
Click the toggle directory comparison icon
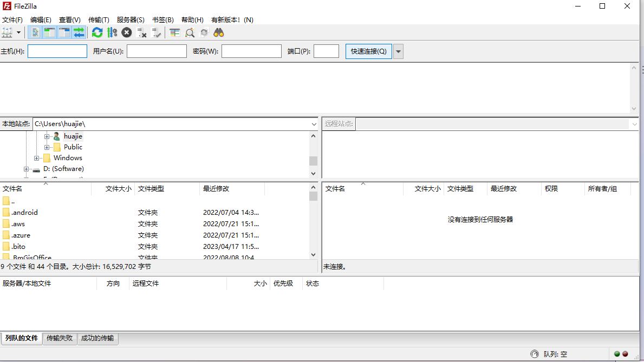[190, 32]
